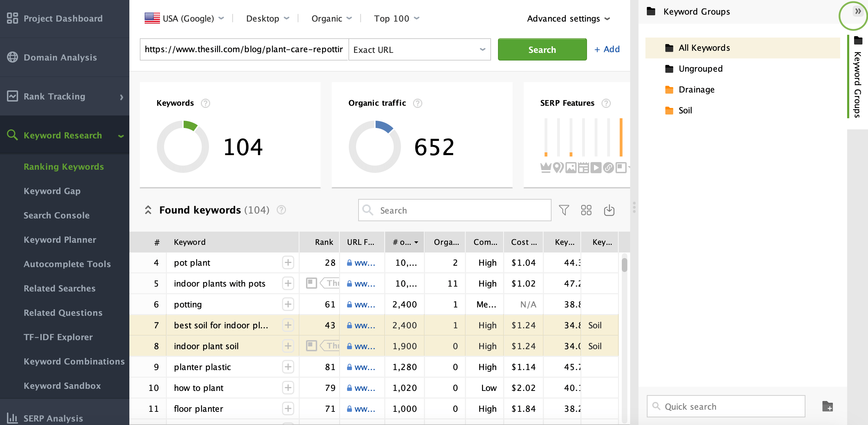Click the filter funnel icon
The width and height of the screenshot is (868, 425).
pyautogui.click(x=564, y=210)
